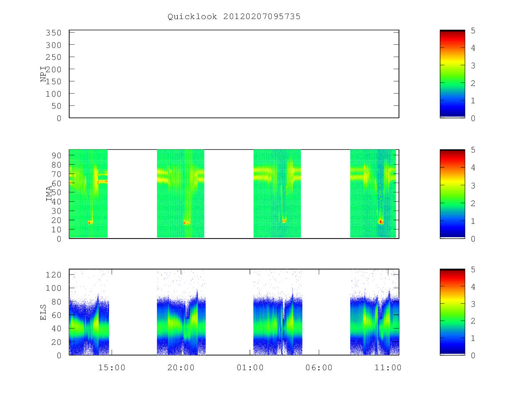The image size is (532, 399).
Task: Click the 120 tick on ELS axis
Action: coord(53,274)
